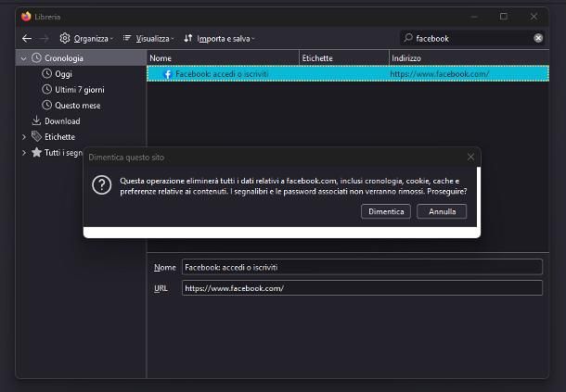Click the question mark dialog icon

[102, 185]
